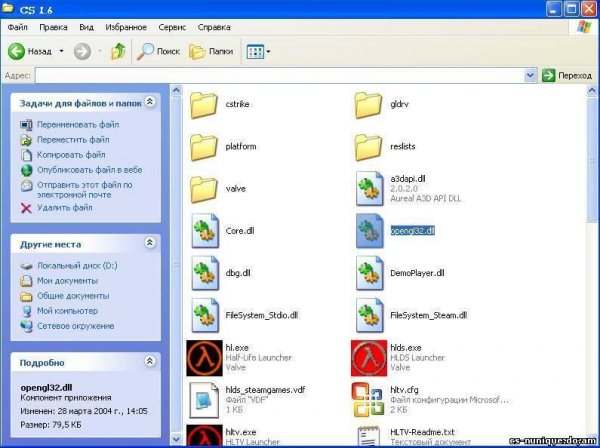Open Мой компьютер link
This screenshot has height=448, width=600.
(x=67, y=311)
